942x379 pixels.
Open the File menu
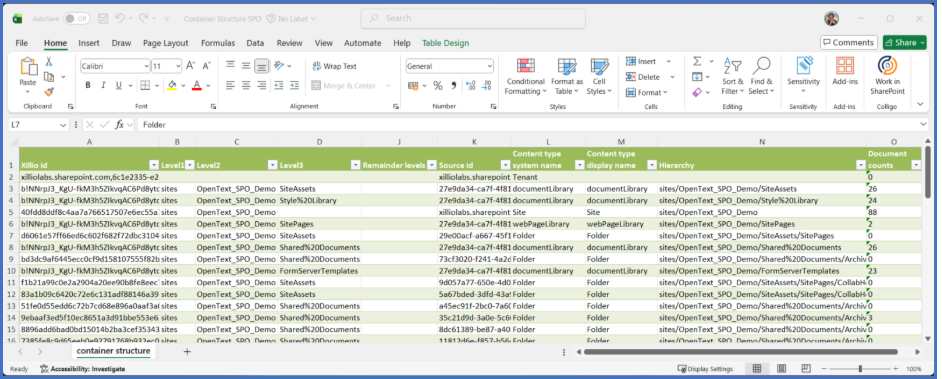(22, 43)
